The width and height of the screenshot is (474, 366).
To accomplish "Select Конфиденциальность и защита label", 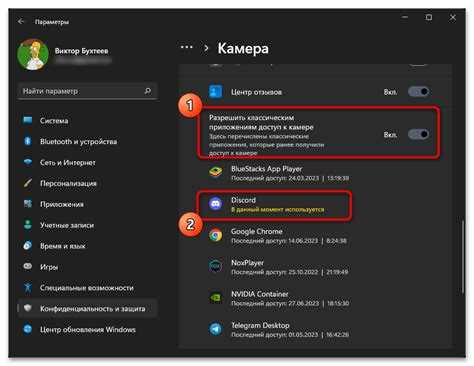I will click(93, 309).
